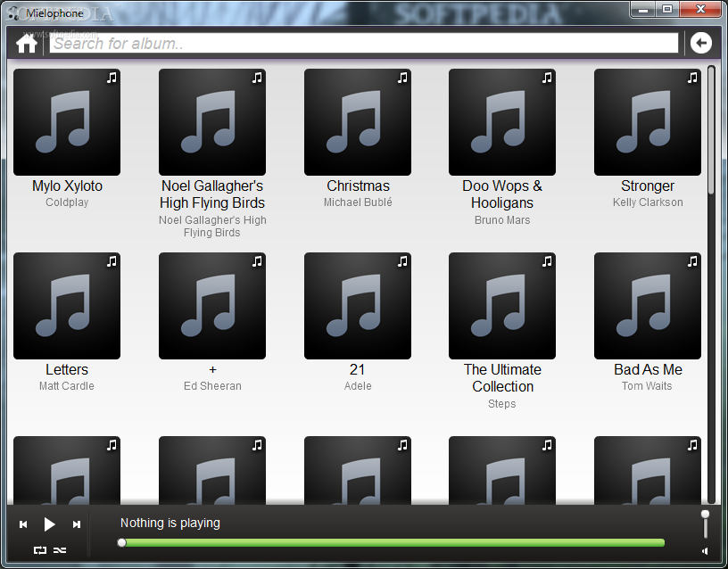Screen dimensions: 728x569
Task: Maximize the Mielophone window
Action: (x=667, y=9)
